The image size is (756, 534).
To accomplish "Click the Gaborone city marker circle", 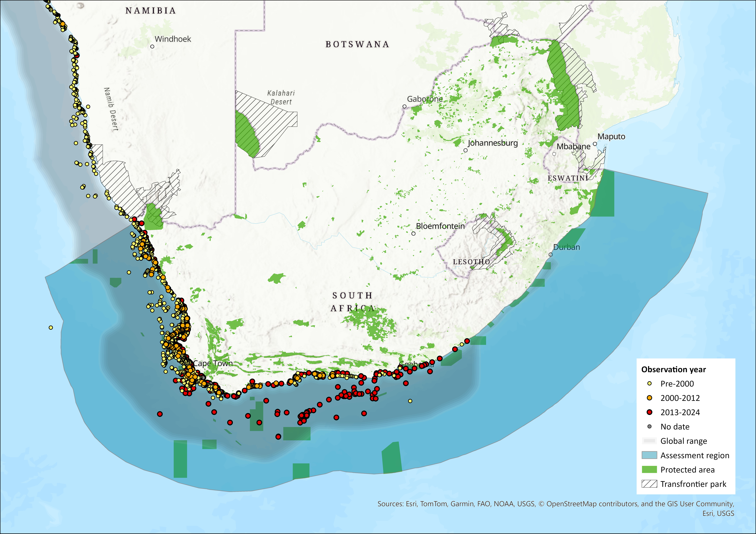I will 404,106.
